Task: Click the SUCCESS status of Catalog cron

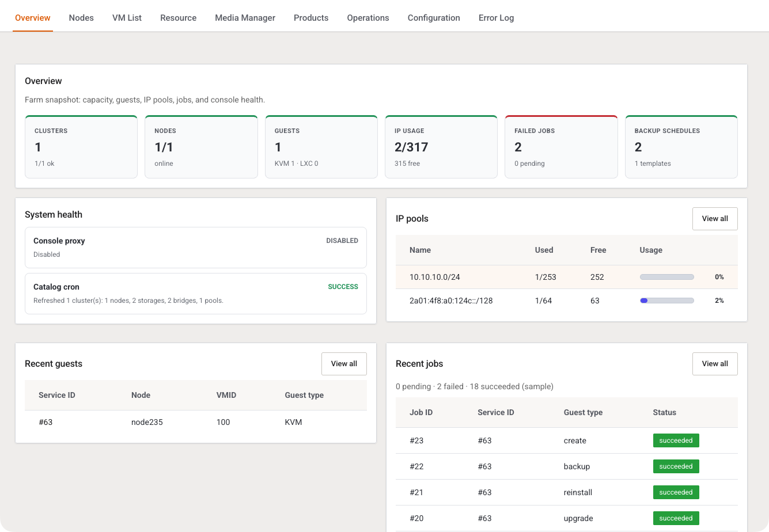Action: point(343,287)
